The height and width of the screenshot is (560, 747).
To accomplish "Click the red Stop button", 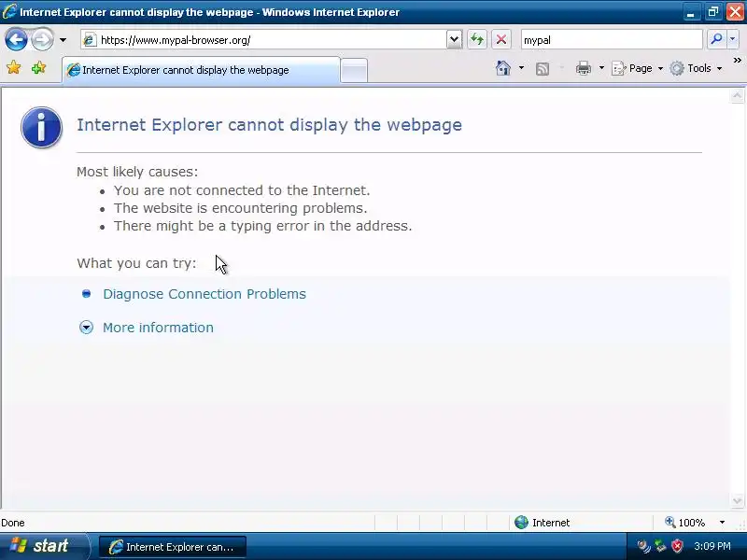I will click(x=501, y=39).
